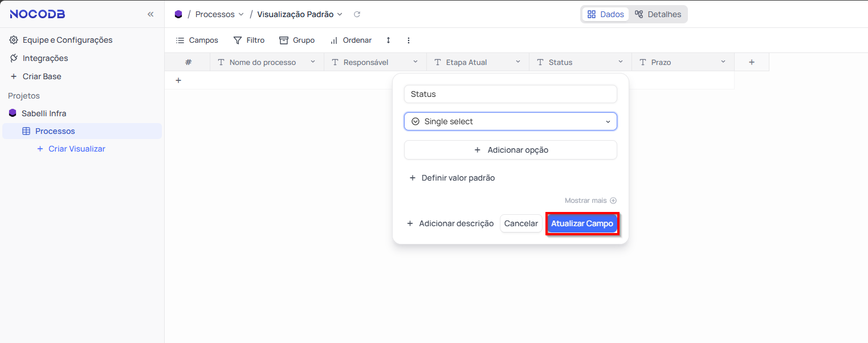Collapse the sidebar with double chevron icon
The width and height of the screenshot is (868, 343).
[150, 14]
